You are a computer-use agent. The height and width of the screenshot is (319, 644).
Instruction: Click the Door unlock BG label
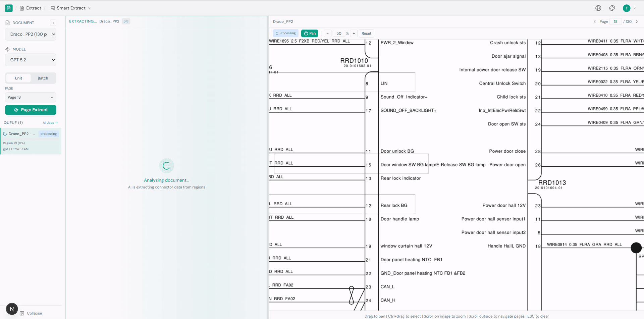click(x=397, y=151)
